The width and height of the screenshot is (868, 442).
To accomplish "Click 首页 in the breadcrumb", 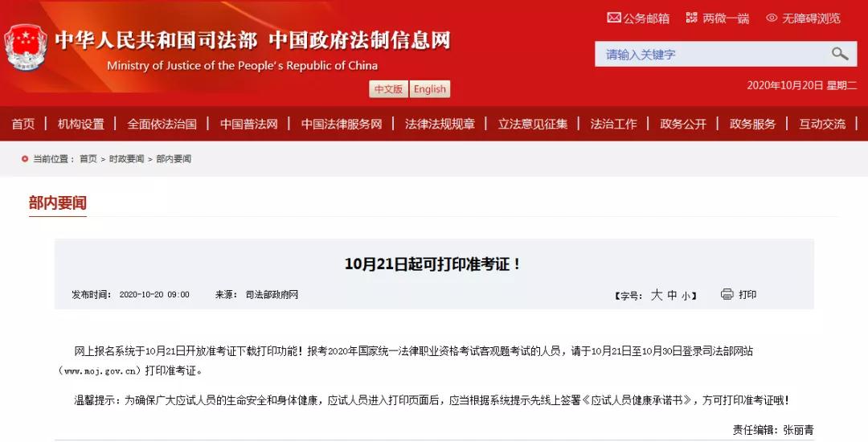I will [88, 159].
